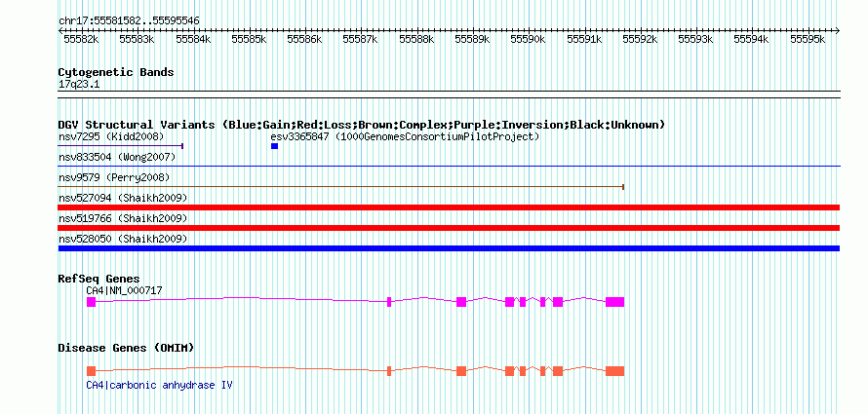Click the 55590k ruler label
The width and height of the screenshot is (868, 414).
528,39
